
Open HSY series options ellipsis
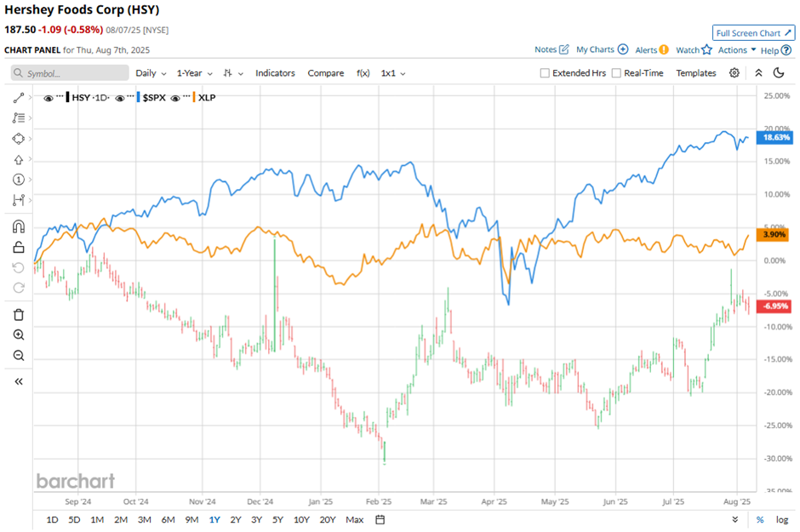click(x=60, y=96)
